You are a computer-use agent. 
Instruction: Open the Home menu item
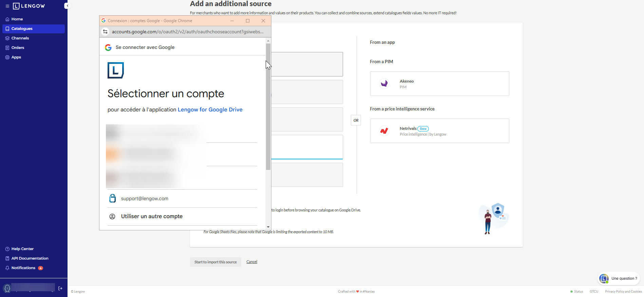[17, 19]
